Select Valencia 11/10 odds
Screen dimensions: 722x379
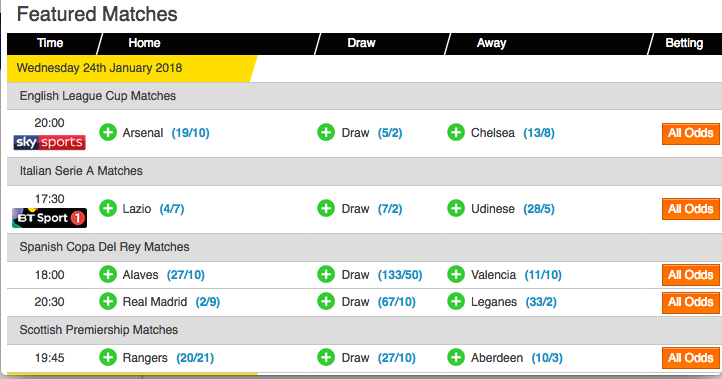click(543, 275)
